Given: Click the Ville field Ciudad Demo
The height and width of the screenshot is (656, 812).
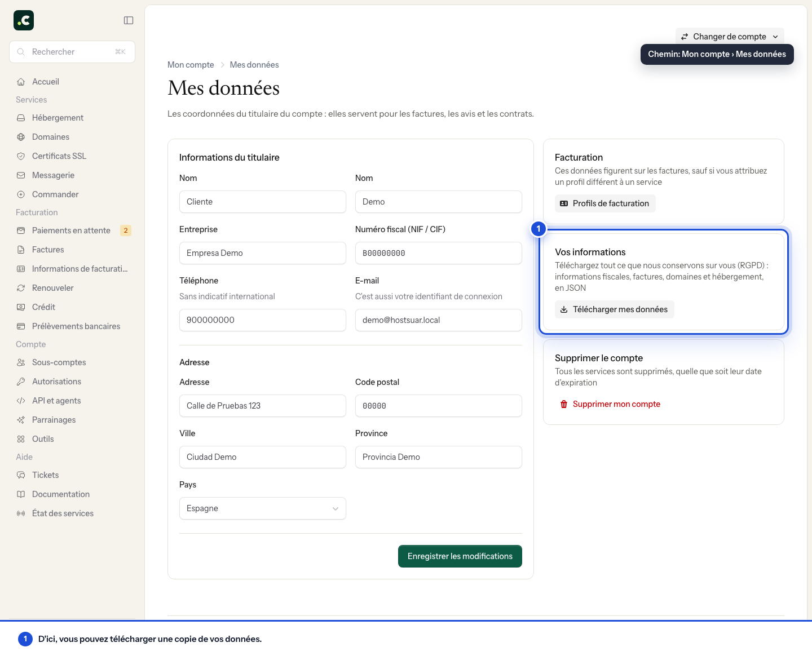Looking at the screenshot, I should 263,457.
